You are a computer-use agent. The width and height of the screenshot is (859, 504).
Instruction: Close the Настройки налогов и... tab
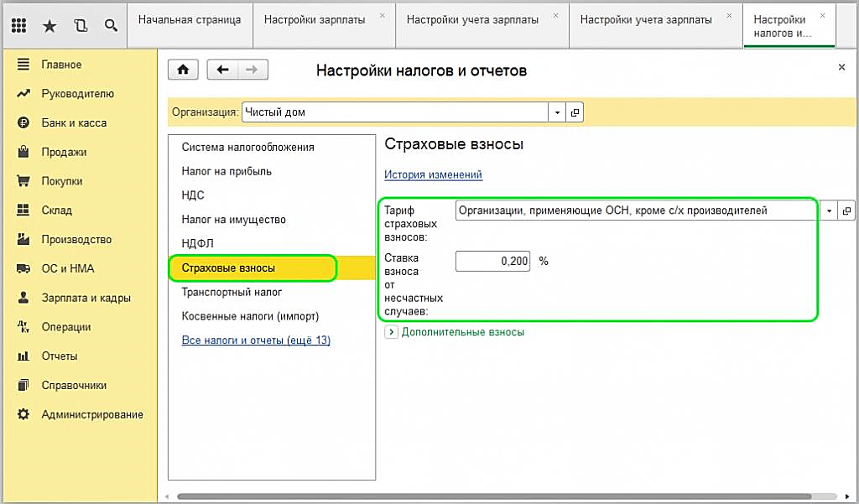pos(822,16)
